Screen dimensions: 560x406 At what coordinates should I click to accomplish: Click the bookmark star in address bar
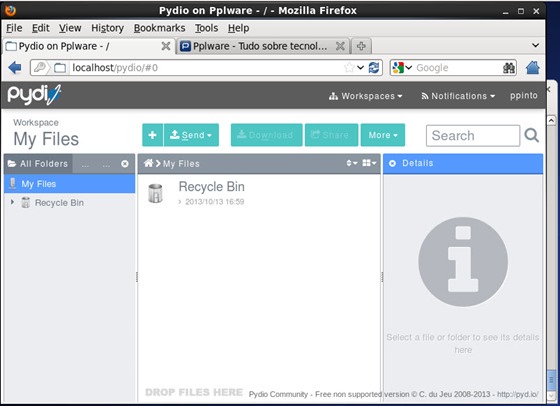pos(349,67)
